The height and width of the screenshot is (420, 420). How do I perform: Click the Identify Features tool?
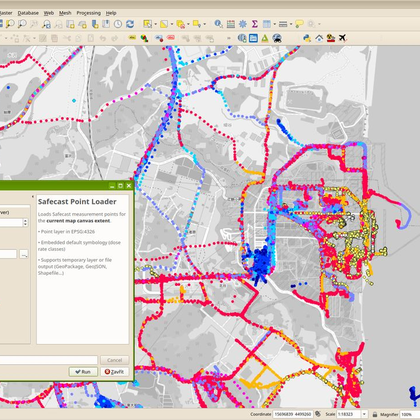point(219,24)
